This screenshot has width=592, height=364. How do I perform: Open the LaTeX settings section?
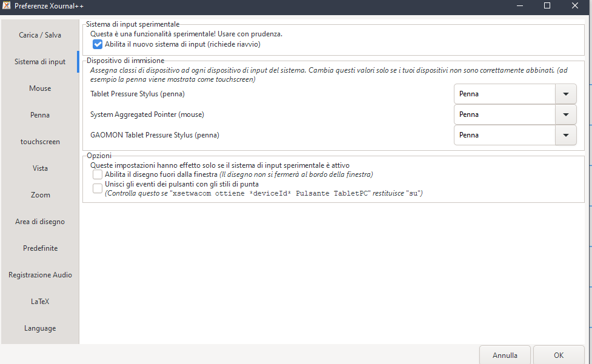pyautogui.click(x=39, y=301)
